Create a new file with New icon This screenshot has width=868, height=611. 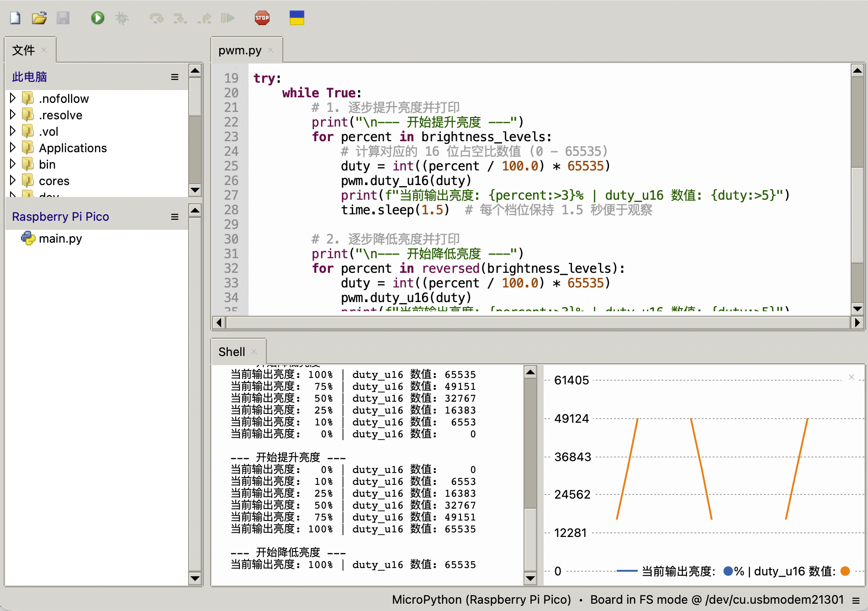point(16,18)
